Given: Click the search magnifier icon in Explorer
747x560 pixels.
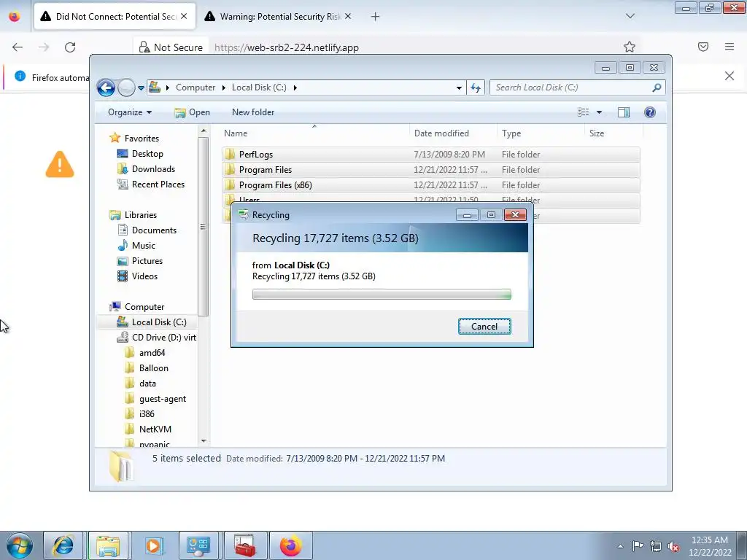Looking at the screenshot, I should tap(657, 87).
